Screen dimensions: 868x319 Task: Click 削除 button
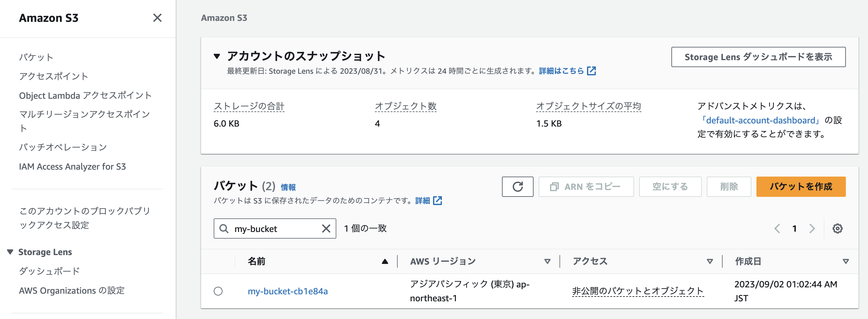pos(729,186)
